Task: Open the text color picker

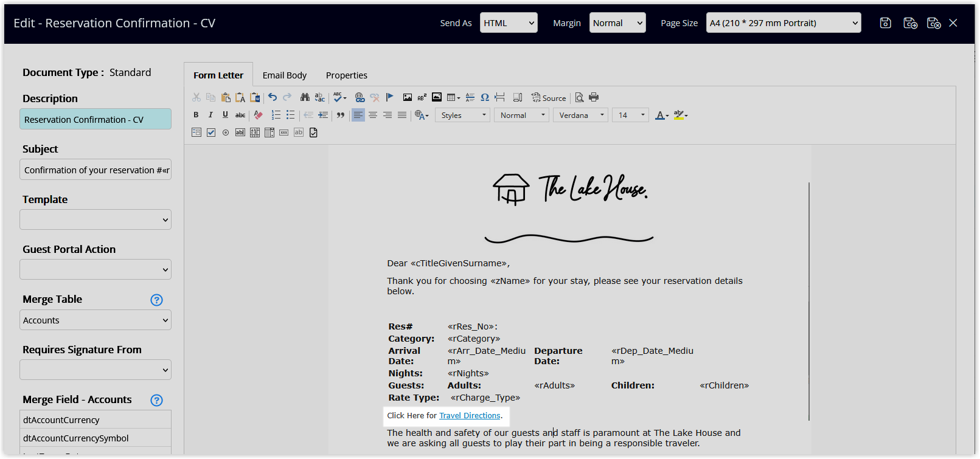Action: [662, 115]
